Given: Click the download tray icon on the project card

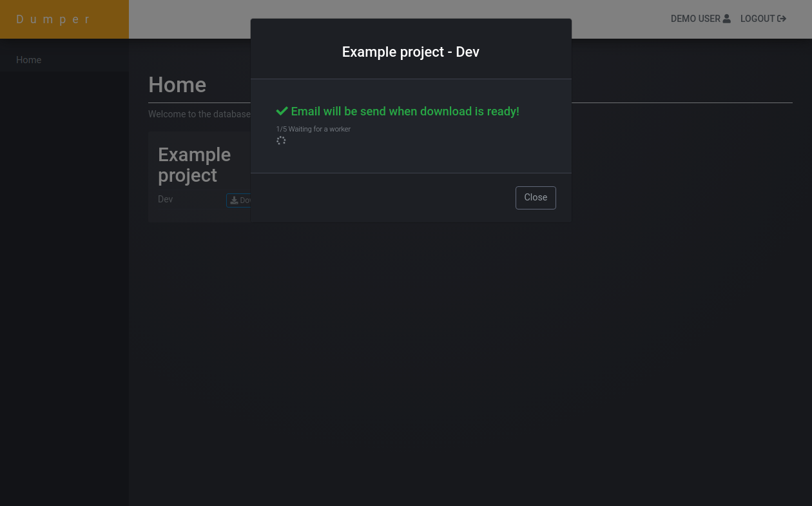Looking at the screenshot, I should tap(234, 200).
